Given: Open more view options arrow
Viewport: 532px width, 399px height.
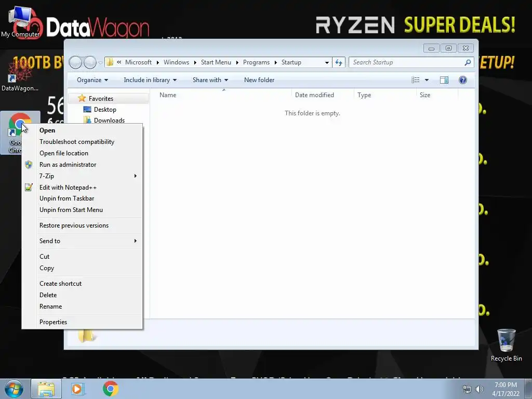Looking at the screenshot, I should pyautogui.click(x=427, y=80).
